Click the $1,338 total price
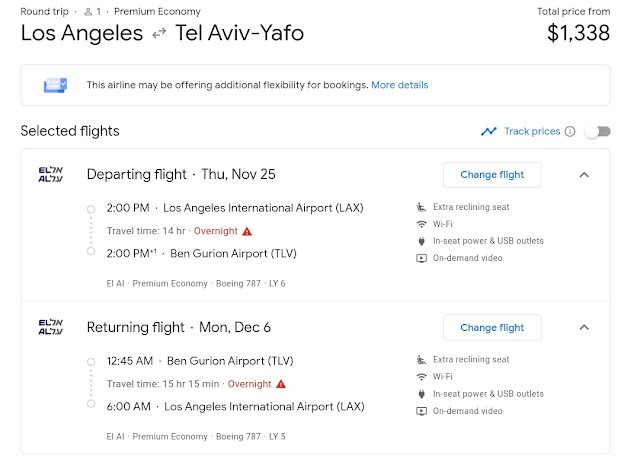Image resolution: width=640 pixels, height=468 pixels. pos(579,33)
